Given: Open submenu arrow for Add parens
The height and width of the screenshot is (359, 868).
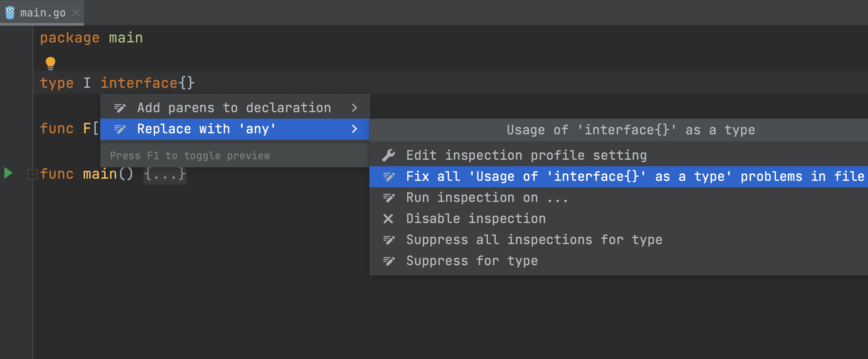Looking at the screenshot, I should (354, 108).
